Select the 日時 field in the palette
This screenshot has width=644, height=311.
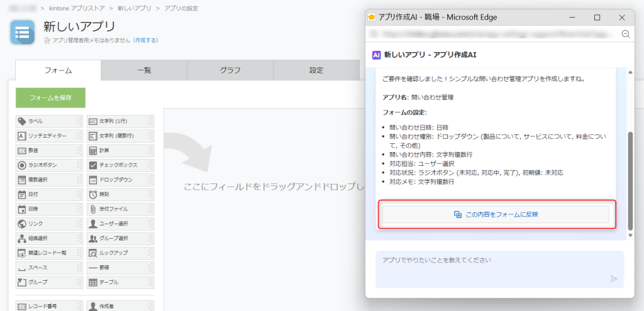click(49, 209)
